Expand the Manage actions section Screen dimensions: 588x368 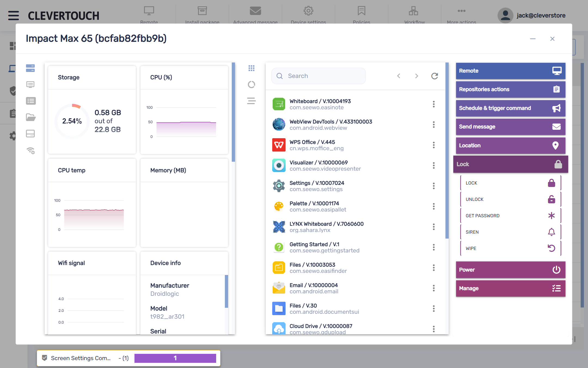tap(511, 288)
